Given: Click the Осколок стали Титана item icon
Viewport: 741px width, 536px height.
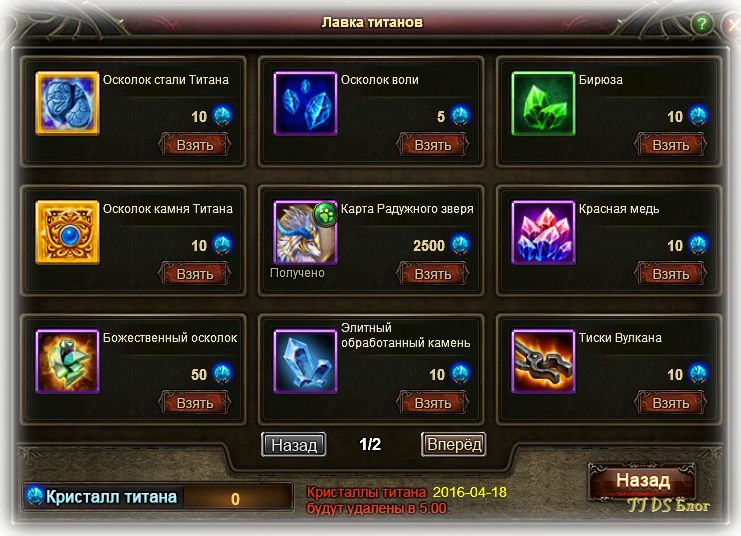Looking at the screenshot, I should [x=67, y=103].
